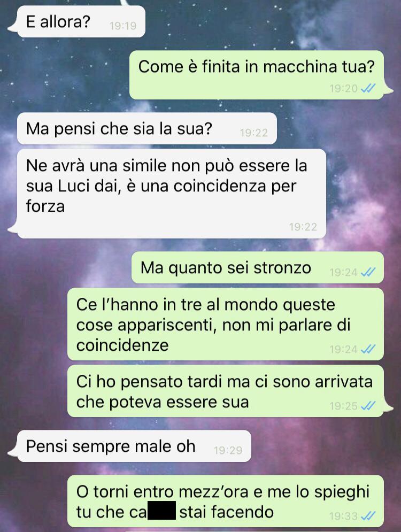Tap the blue read checkmarks at 19:20
This screenshot has width=401, height=532.
(368, 89)
